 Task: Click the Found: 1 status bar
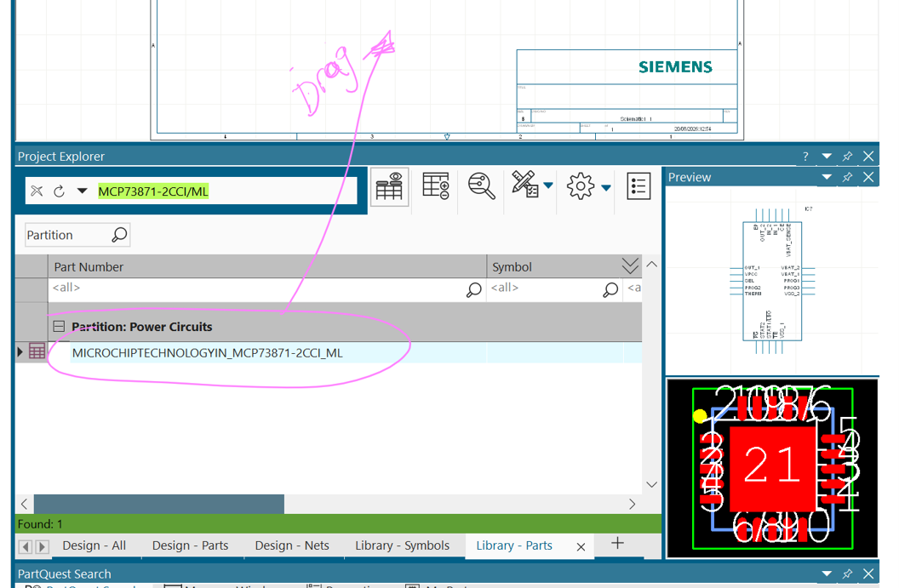(x=338, y=524)
